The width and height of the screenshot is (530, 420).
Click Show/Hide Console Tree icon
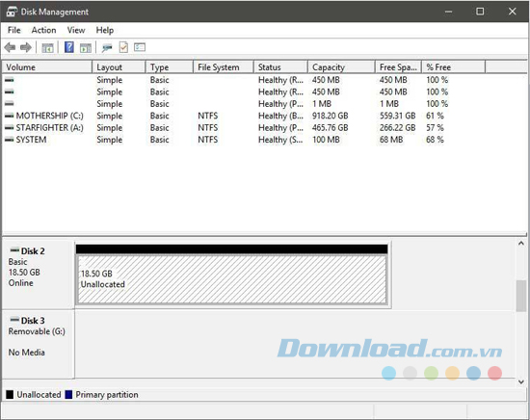47,47
